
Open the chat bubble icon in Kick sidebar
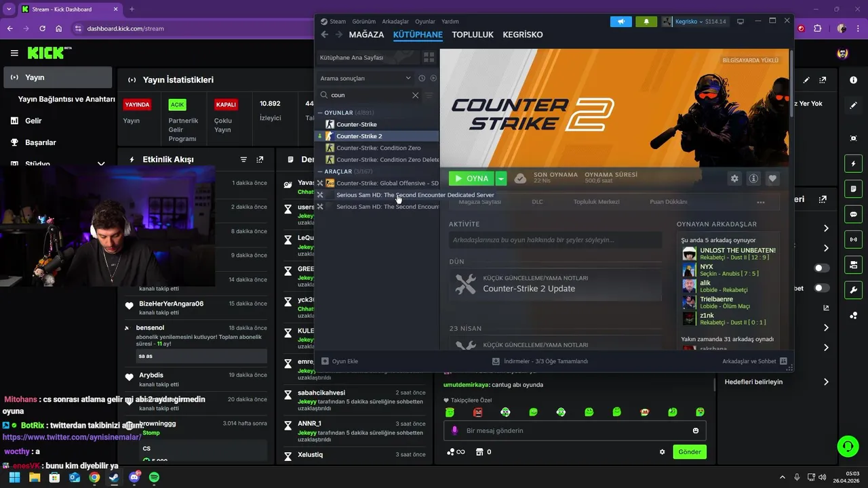pyautogui.click(x=853, y=213)
